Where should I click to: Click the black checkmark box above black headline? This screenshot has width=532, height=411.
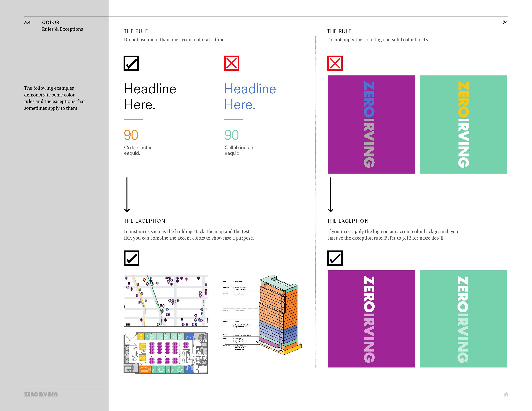click(131, 63)
